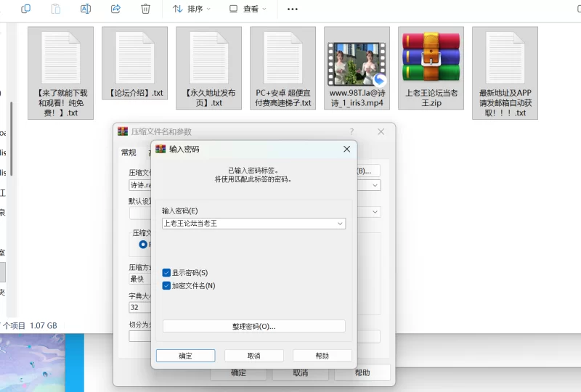This screenshot has height=392, width=581.
Task: Click the 整理密码(O)... button
Action: pos(253,327)
